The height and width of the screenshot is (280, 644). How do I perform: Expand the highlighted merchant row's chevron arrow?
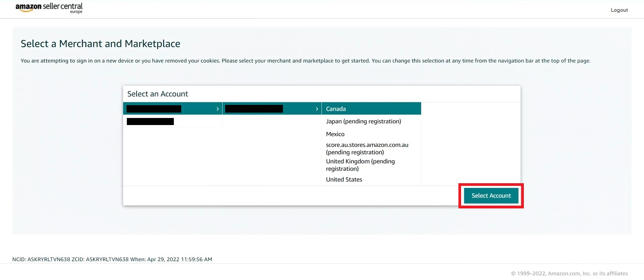217,109
